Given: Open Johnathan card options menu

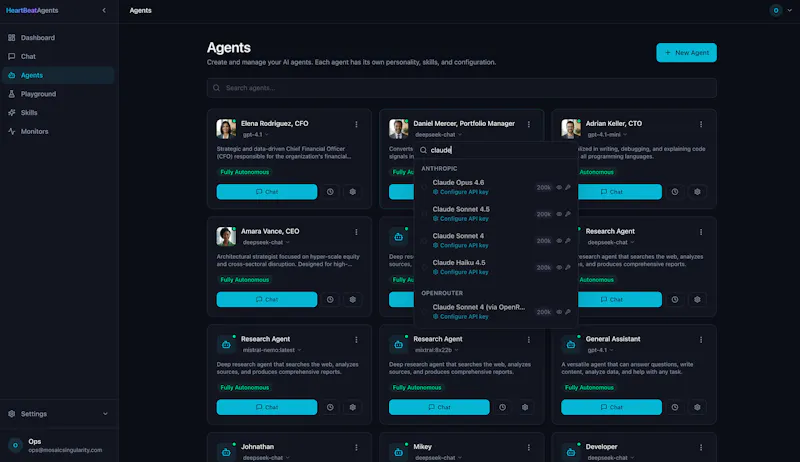Looking at the screenshot, I should tap(356, 447).
